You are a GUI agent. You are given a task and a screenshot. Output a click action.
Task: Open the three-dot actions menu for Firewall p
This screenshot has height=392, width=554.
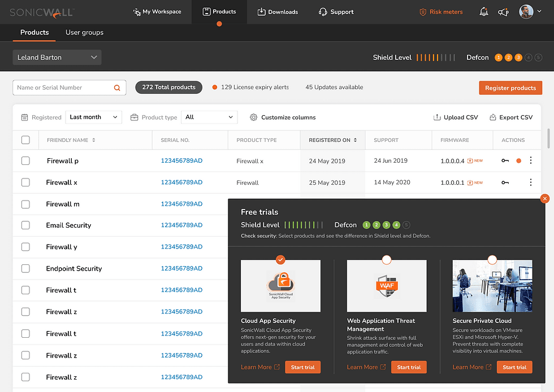click(x=531, y=160)
